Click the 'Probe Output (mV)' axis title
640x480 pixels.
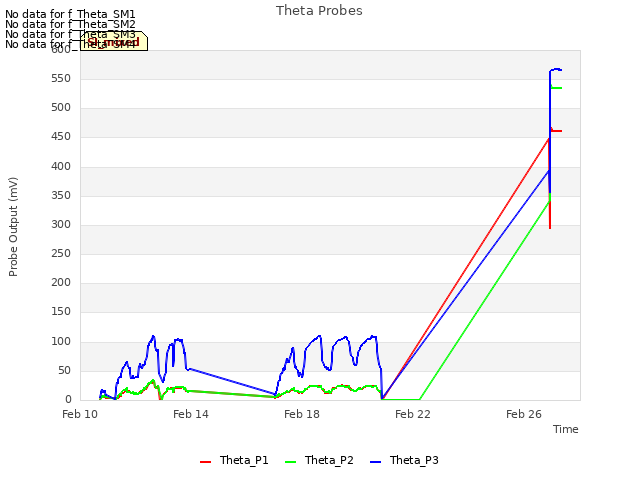click(13, 227)
